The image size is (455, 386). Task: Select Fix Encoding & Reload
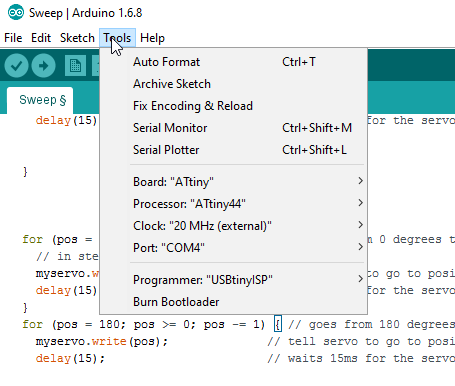pyautogui.click(x=233, y=106)
